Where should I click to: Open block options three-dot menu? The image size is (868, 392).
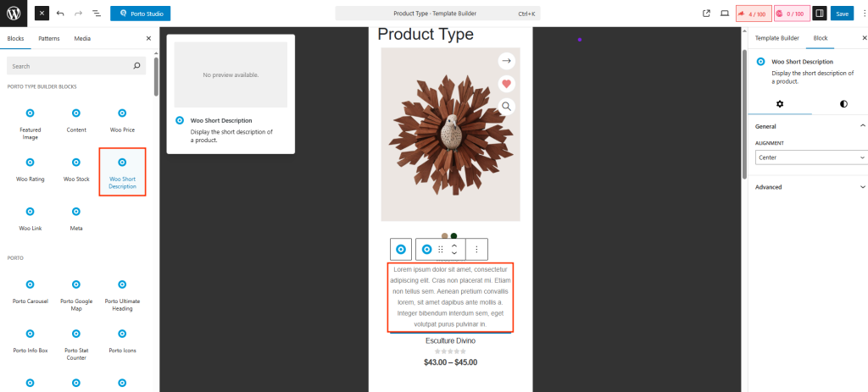(x=476, y=249)
